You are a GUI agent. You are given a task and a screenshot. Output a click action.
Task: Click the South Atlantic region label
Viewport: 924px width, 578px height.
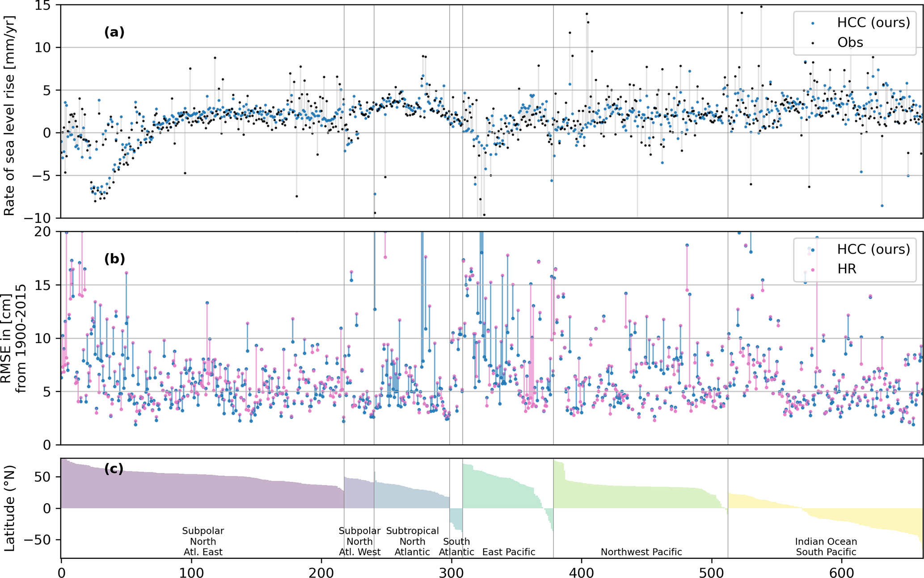[456, 547]
